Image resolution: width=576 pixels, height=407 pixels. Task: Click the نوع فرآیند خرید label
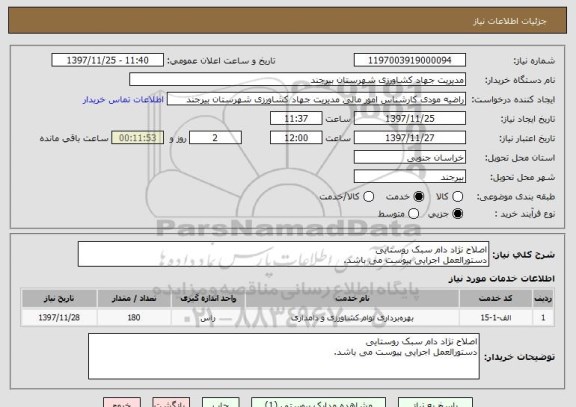coord(525,214)
